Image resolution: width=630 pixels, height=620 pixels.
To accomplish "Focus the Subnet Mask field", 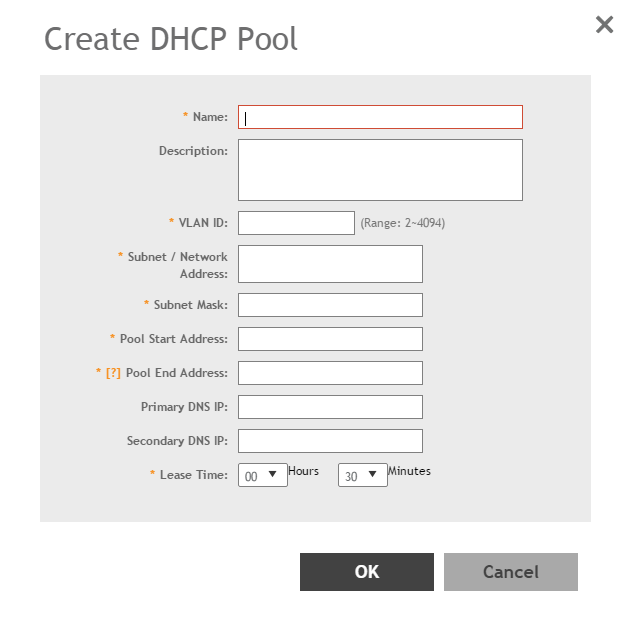I will 330,305.
